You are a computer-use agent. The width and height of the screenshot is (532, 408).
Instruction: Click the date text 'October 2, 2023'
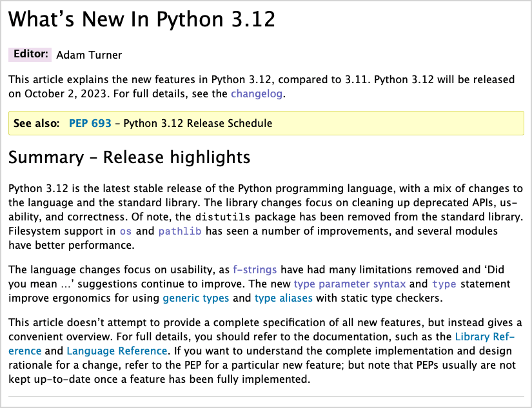[66, 93]
